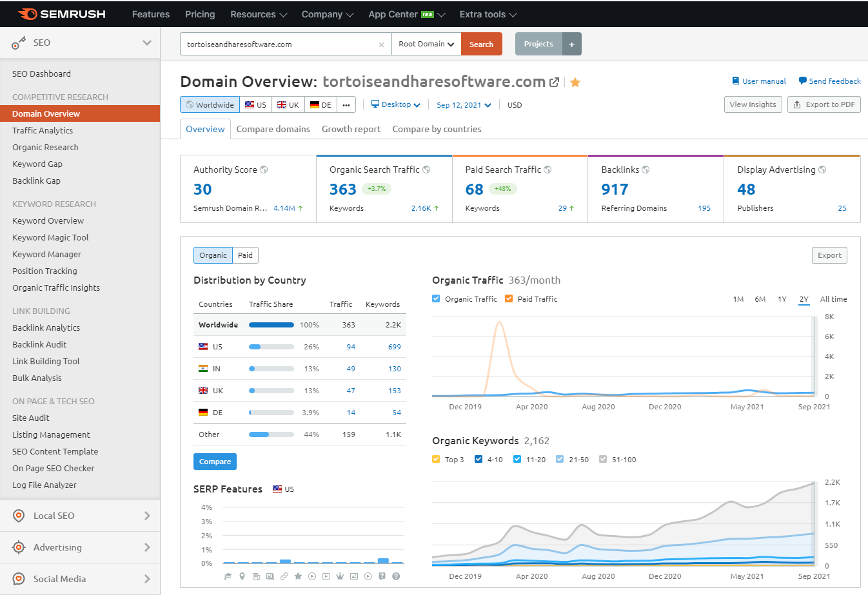Expand the Sep 12, 2021 date picker
Viewport: 868px width, 595px height.
point(464,105)
